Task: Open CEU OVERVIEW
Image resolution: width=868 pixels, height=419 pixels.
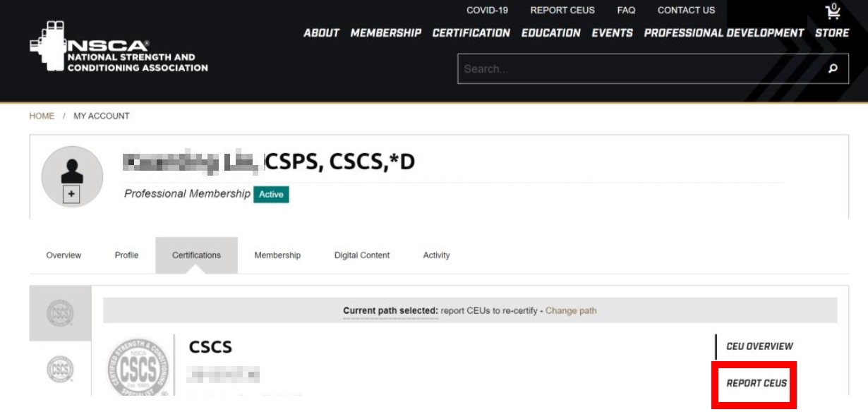Action: click(759, 346)
